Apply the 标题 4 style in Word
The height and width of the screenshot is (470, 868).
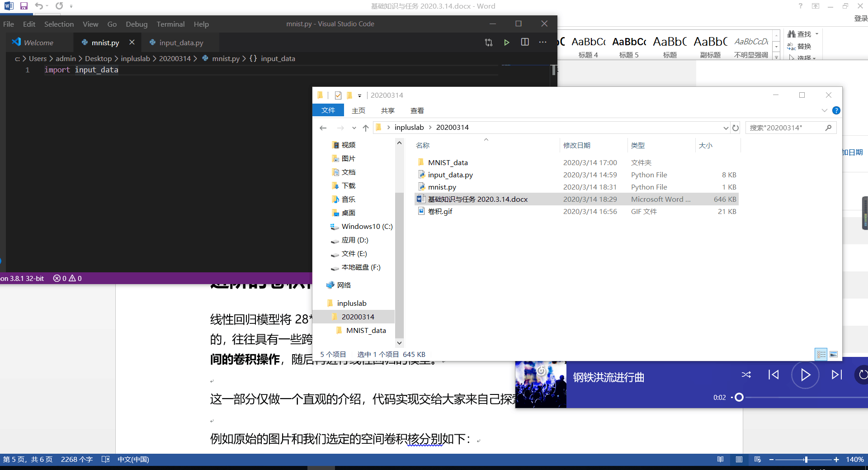point(588,47)
